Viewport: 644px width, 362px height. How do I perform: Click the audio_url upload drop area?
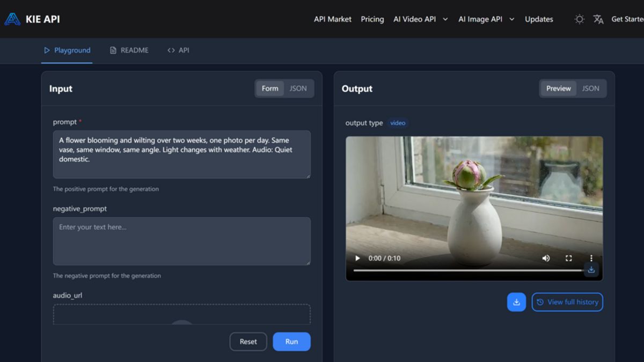181,314
